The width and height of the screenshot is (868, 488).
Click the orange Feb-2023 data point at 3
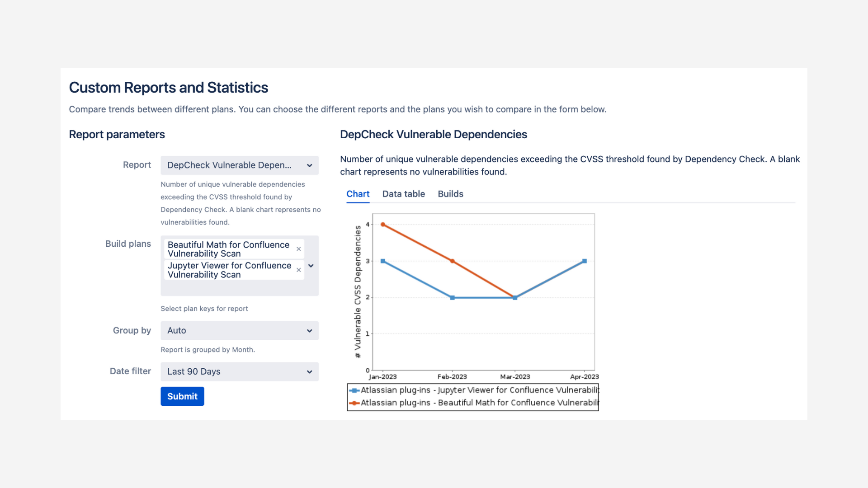[x=452, y=261]
